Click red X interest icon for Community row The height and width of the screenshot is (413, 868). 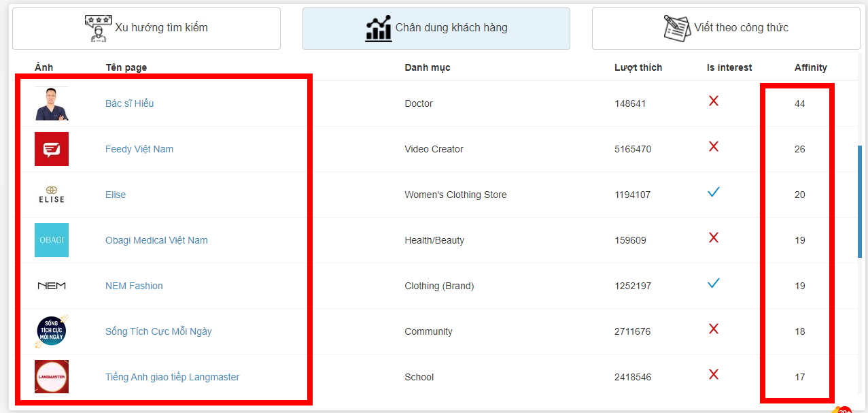click(x=714, y=329)
